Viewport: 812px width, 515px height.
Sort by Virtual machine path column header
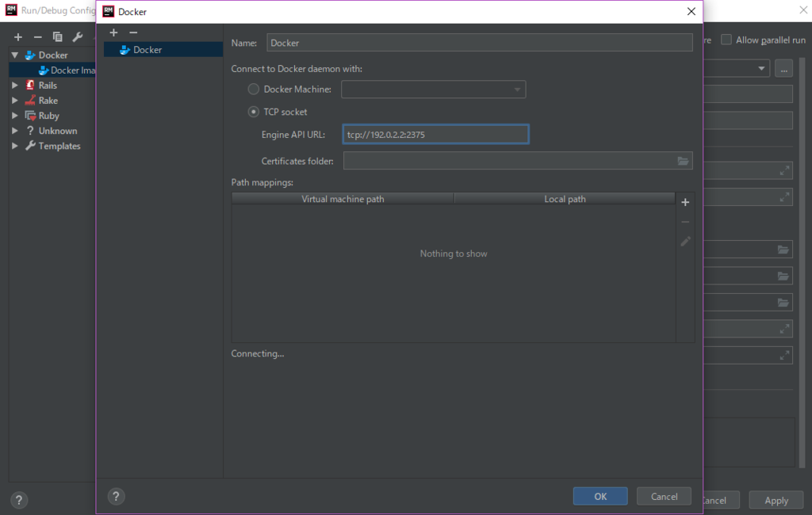[343, 199]
